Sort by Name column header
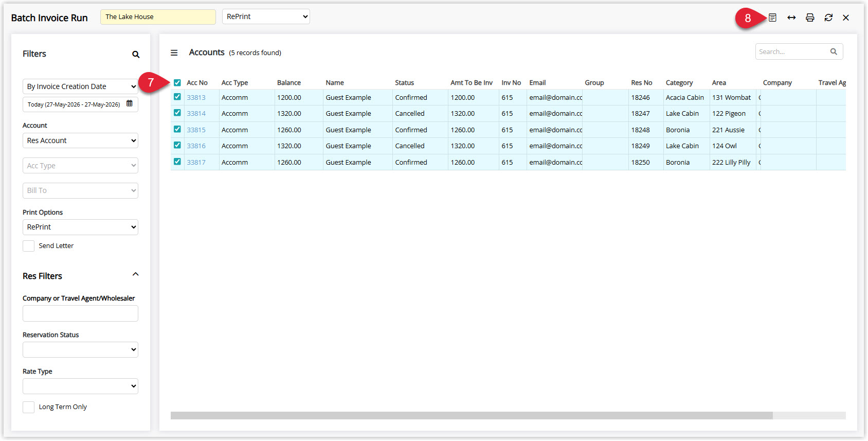The width and height of the screenshot is (868, 441). pyautogui.click(x=335, y=82)
